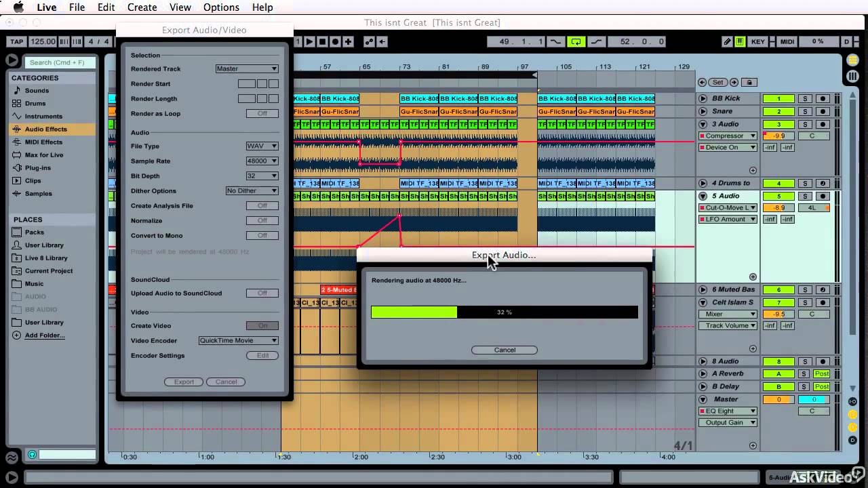Open Key map mode
This screenshot has height=488, width=868.
coord(758,41)
